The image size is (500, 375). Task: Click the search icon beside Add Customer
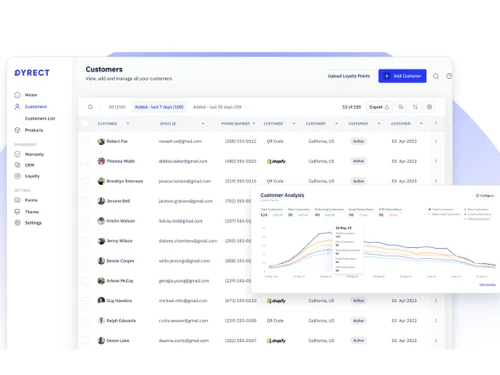pos(436,76)
